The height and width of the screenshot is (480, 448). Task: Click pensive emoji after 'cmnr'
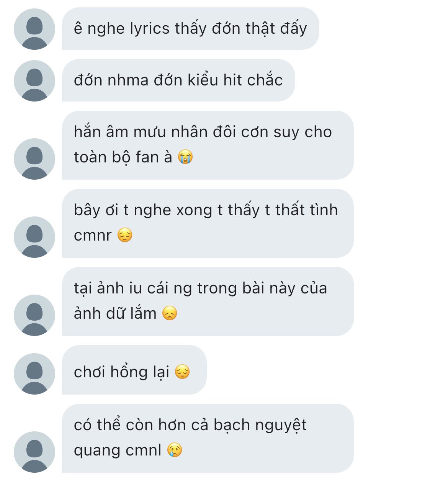click(125, 235)
